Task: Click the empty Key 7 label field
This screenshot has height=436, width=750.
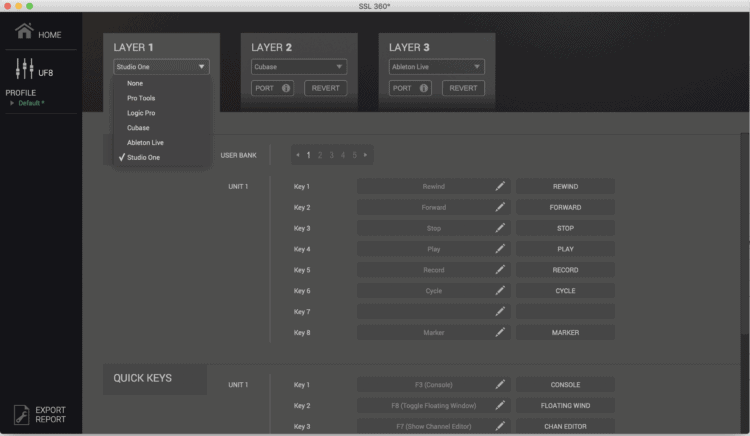Action: pos(565,312)
